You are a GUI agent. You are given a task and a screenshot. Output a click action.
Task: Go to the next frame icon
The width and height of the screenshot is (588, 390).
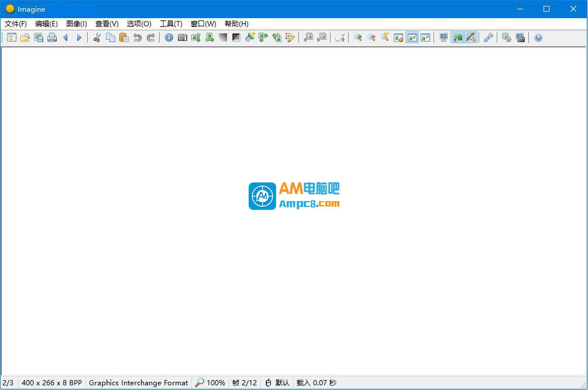coord(322,37)
